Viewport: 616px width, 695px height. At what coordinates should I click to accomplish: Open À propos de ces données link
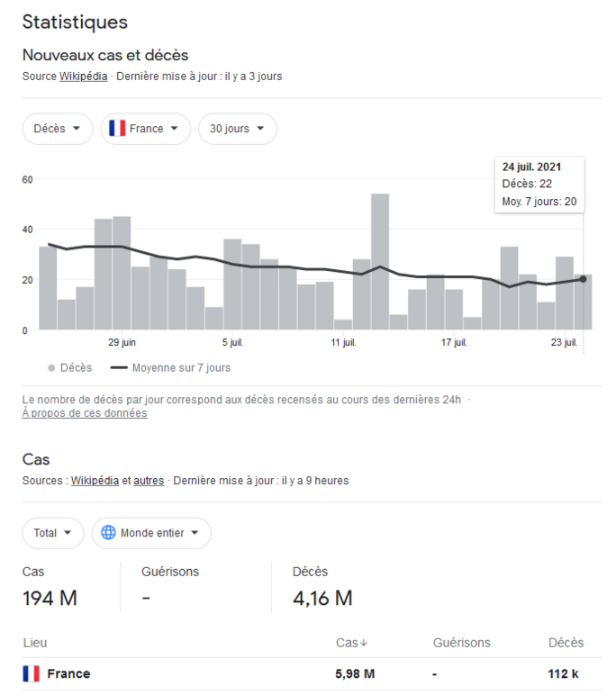[x=85, y=413]
